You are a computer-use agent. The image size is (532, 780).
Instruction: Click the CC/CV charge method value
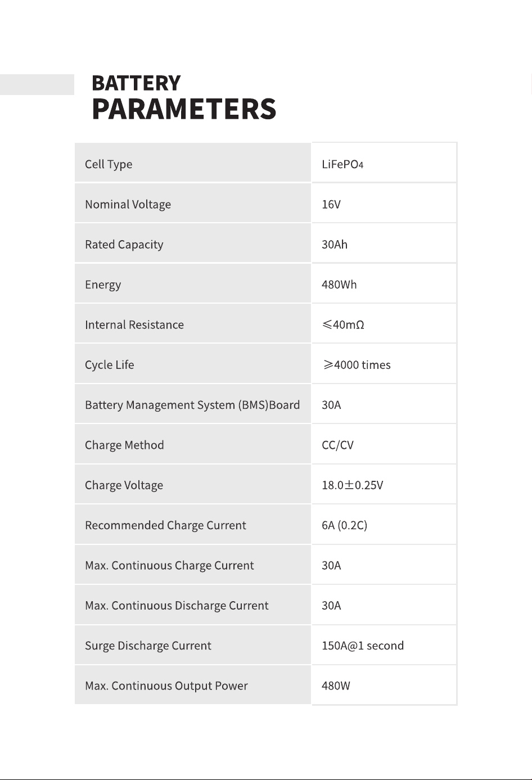pyautogui.click(x=337, y=445)
